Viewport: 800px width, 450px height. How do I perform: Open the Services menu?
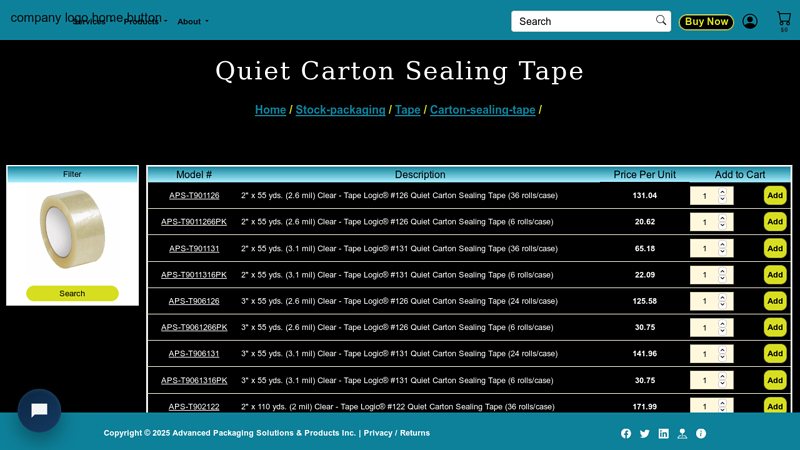pyautogui.click(x=91, y=21)
